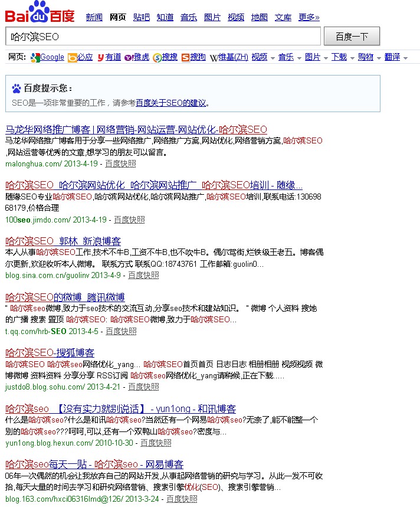The width and height of the screenshot is (420, 507).
Task: Focus the search box containing 哈尔滨SEO
Action: [x=163, y=36]
